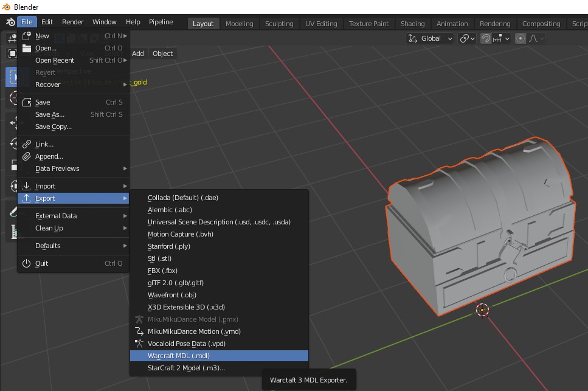Choose Warcraft MDL (.mdl) export option
The image size is (588, 391).
click(178, 356)
